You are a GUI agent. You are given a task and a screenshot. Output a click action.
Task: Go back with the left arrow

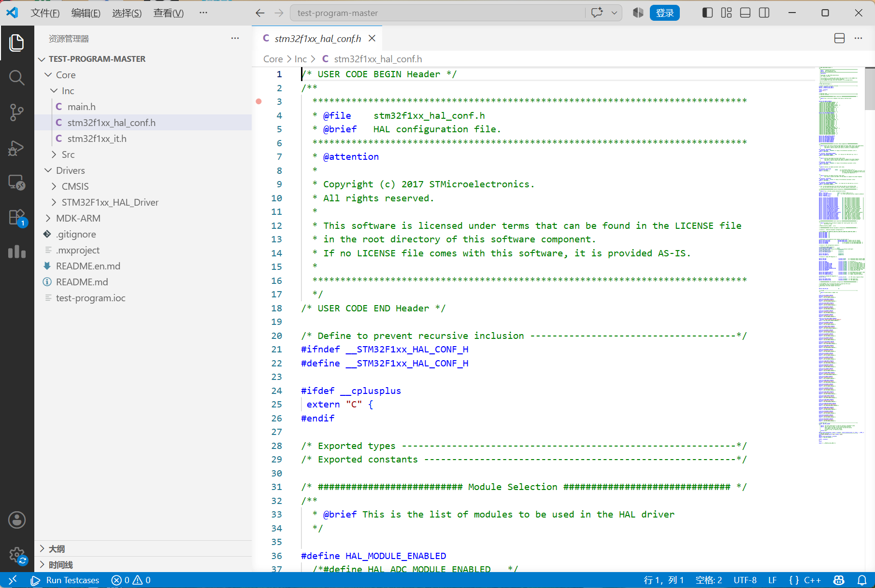pyautogui.click(x=260, y=13)
